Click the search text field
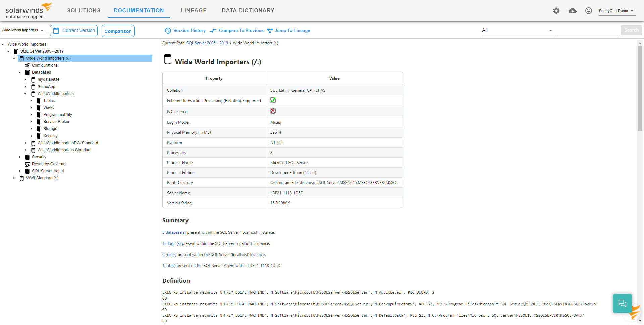 [588, 30]
